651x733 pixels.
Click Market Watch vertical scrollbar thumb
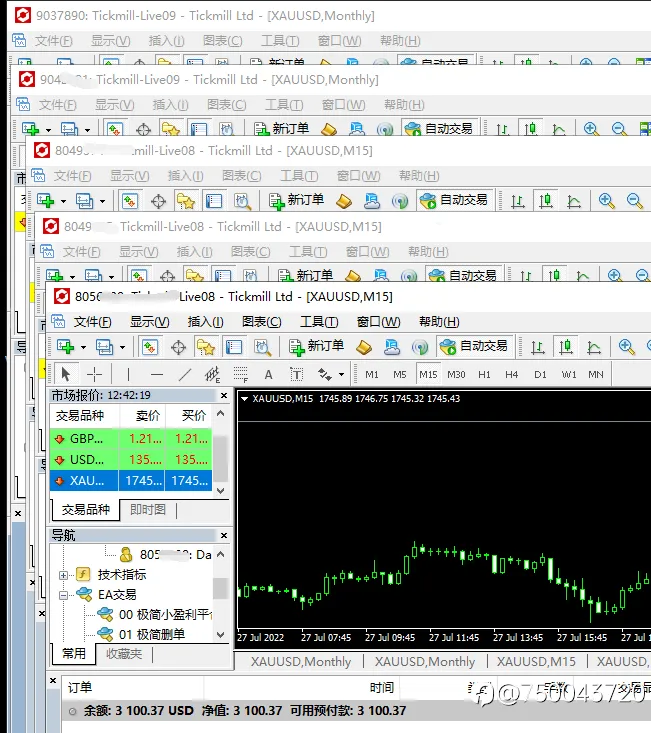221,459
